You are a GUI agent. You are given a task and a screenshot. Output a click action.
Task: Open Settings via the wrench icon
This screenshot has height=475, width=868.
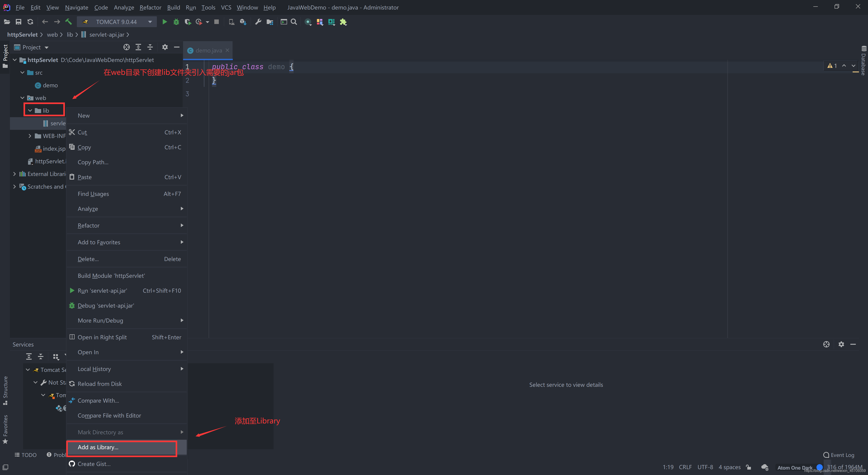tap(258, 22)
